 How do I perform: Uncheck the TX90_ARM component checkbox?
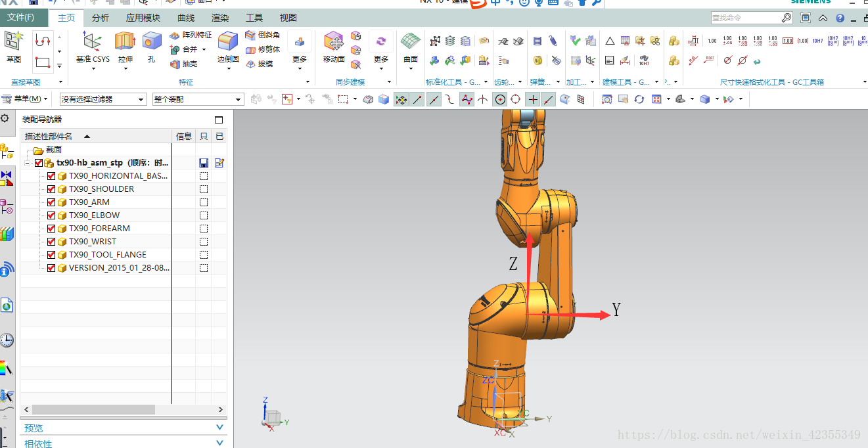[51, 202]
